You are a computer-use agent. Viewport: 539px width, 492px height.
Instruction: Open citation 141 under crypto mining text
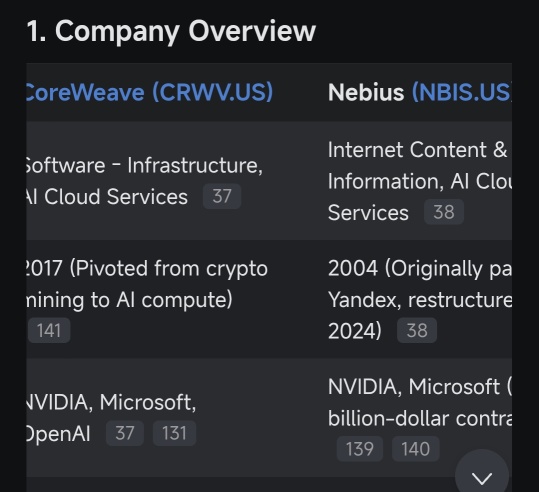49,330
